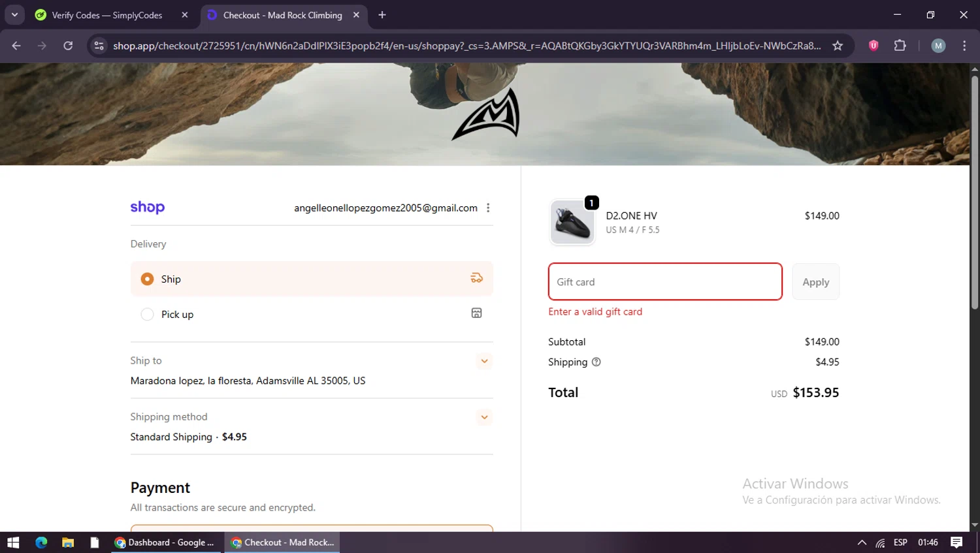980x553 pixels.
Task: Click the Apply gift card button
Action: [815, 281]
